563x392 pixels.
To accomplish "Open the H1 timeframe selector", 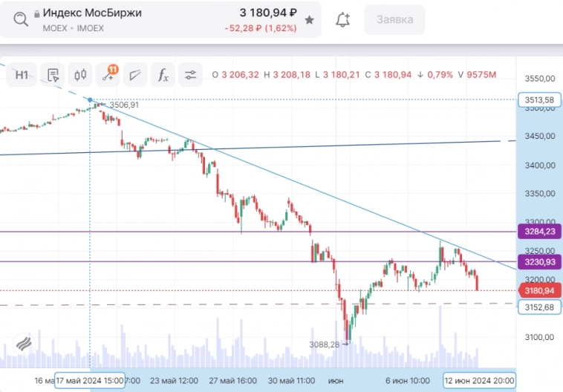I will point(22,74).
